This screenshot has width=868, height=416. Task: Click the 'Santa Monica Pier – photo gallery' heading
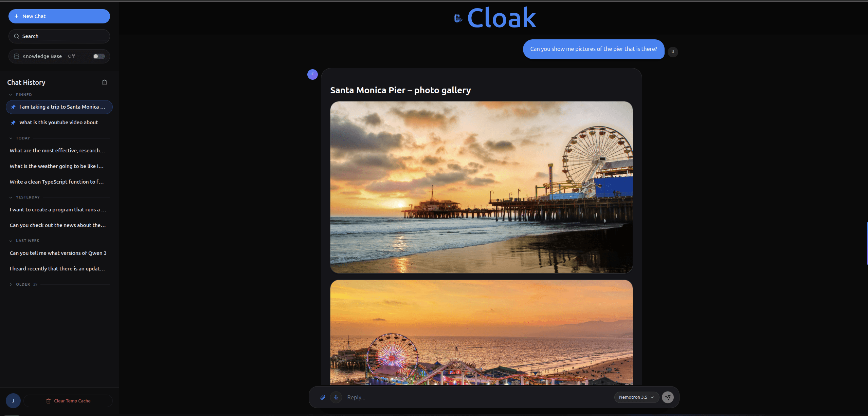[400, 90]
